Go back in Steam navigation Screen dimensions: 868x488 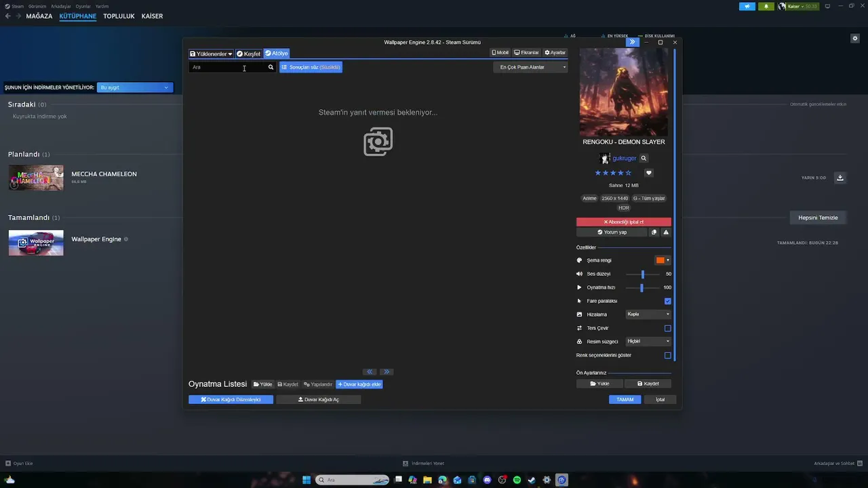8,16
